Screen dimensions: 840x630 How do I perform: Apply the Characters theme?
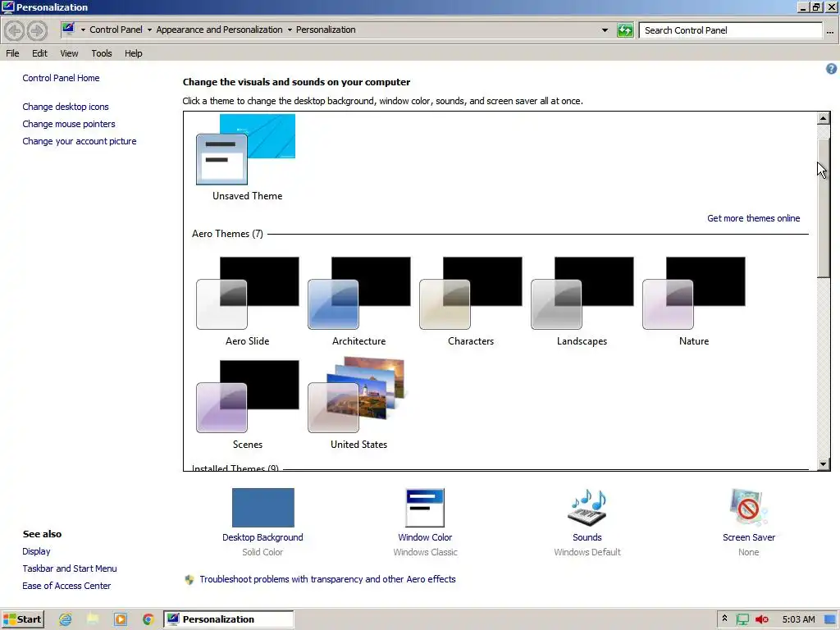pos(470,293)
